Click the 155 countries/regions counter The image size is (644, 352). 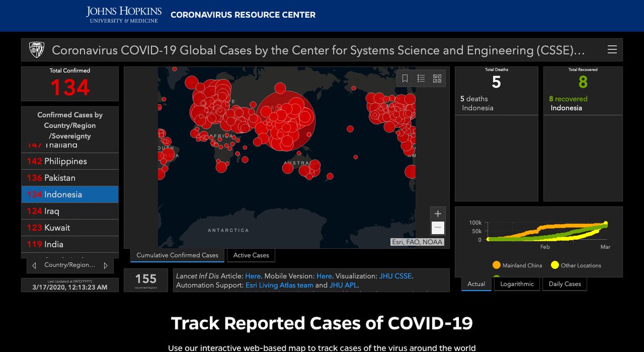pos(146,280)
